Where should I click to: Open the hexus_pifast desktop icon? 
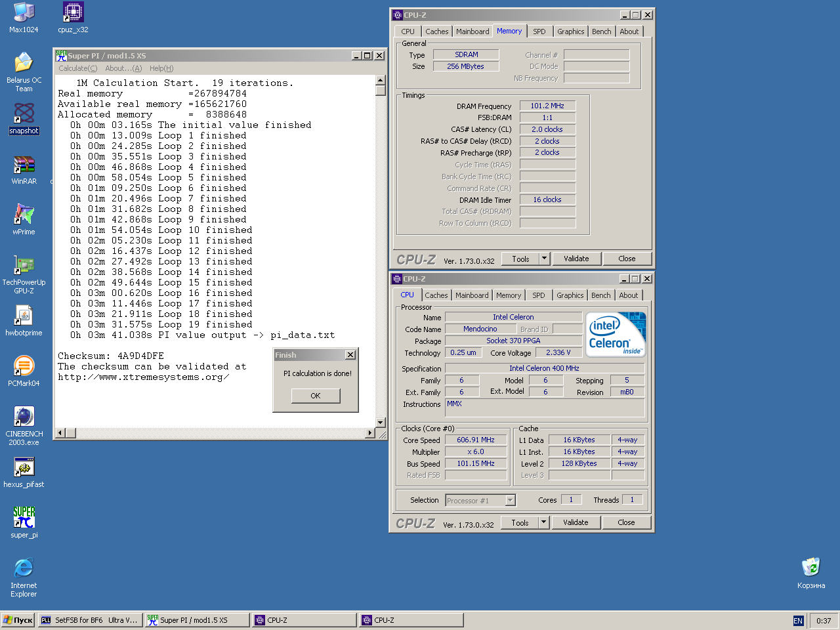24,472
